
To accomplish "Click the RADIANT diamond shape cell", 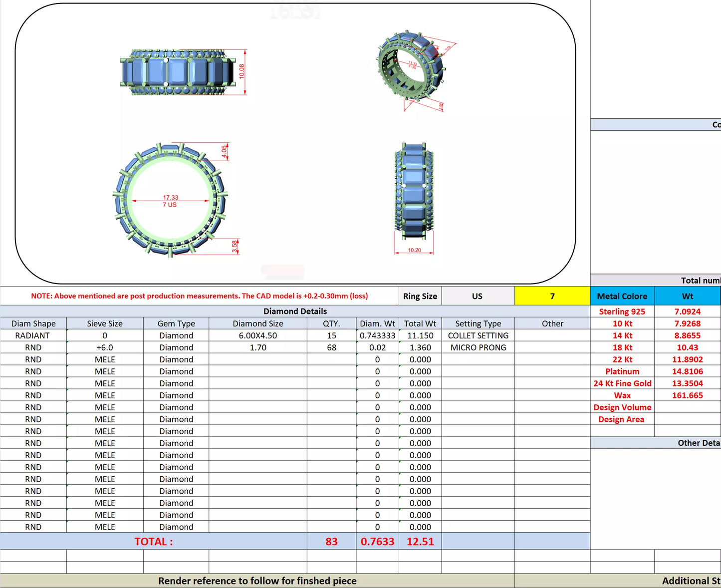I will [x=33, y=335].
